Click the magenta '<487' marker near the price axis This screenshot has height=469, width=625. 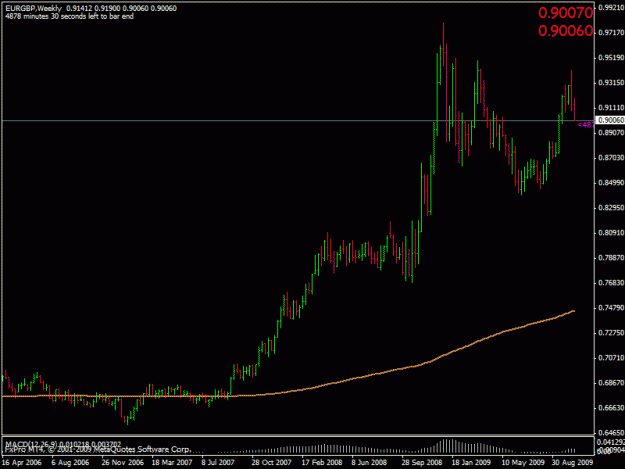pos(586,125)
